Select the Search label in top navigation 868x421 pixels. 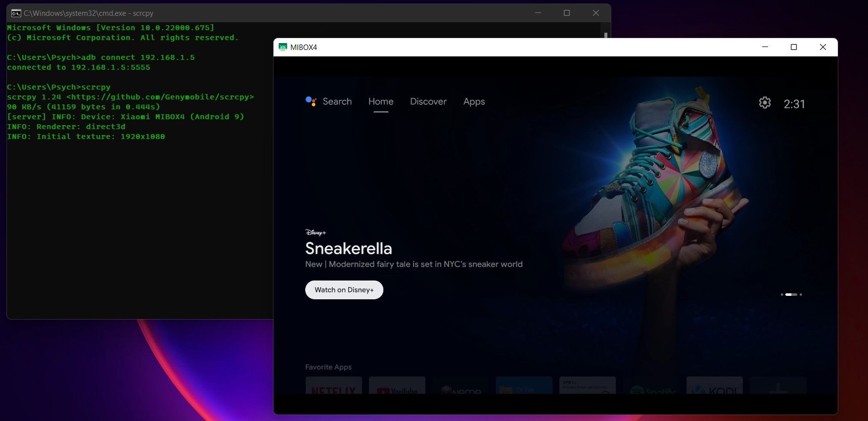[x=337, y=101]
